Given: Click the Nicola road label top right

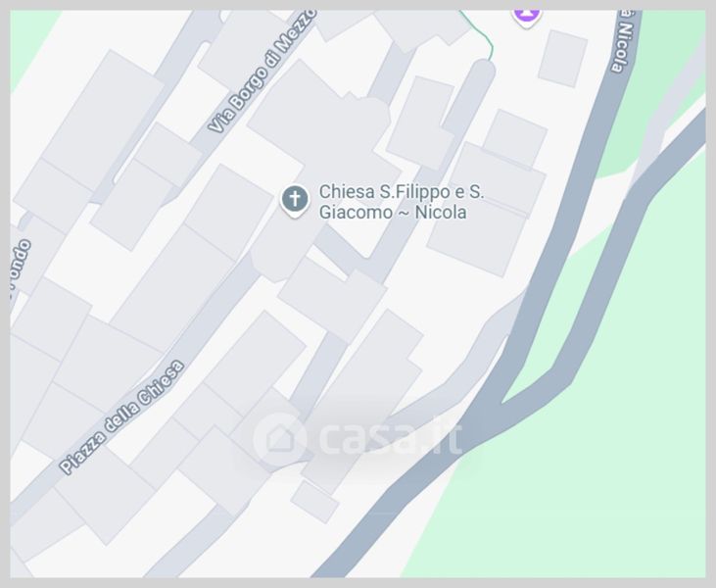Looking at the screenshot, I should [x=624, y=41].
